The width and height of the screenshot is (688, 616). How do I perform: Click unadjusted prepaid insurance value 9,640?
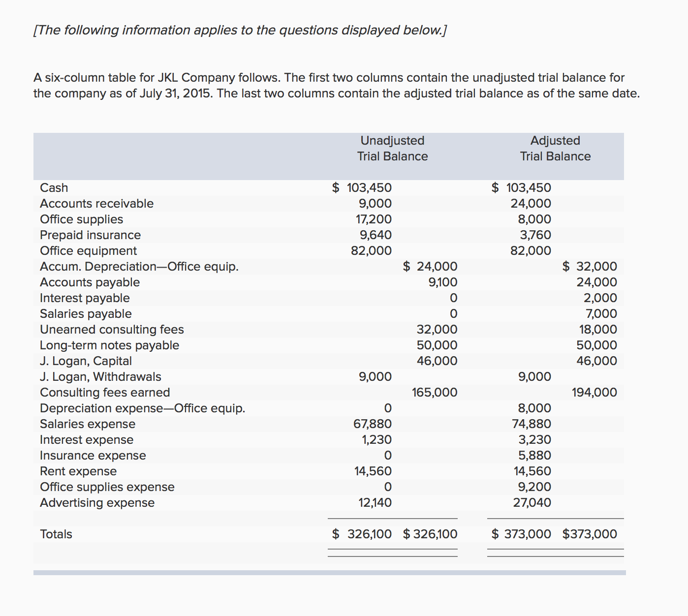[x=375, y=235]
